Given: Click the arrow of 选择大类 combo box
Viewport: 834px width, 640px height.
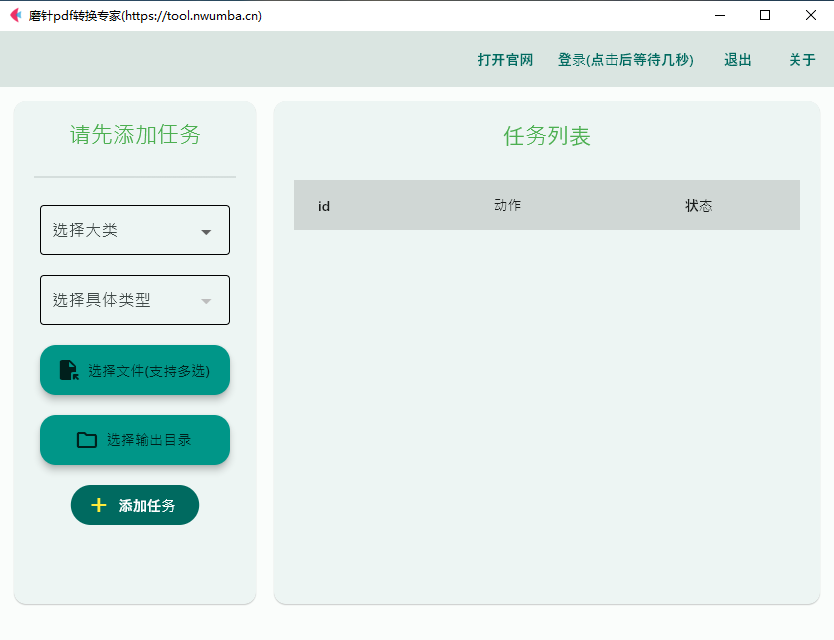Looking at the screenshot, I should [206, 232].
